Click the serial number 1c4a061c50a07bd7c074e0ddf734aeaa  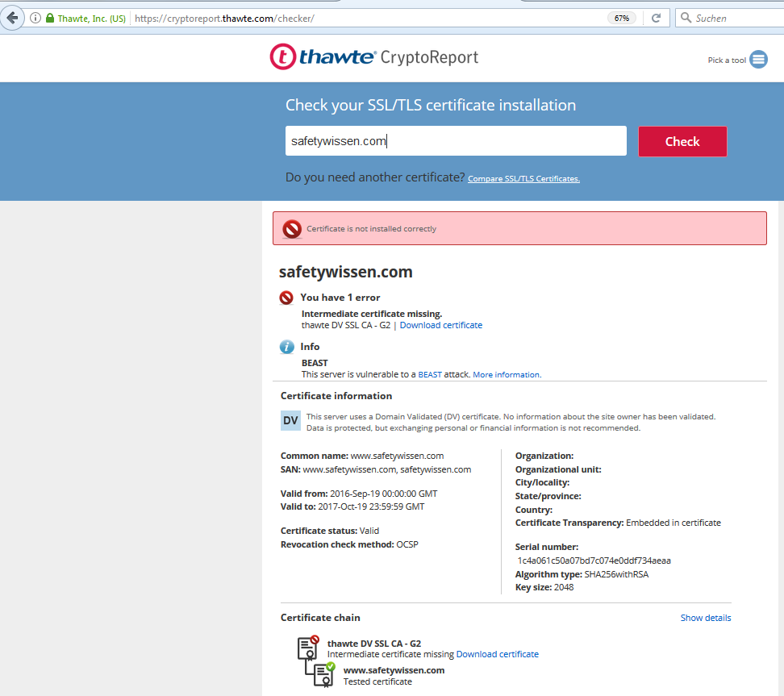pyautogui.click(x=594, y=561)
